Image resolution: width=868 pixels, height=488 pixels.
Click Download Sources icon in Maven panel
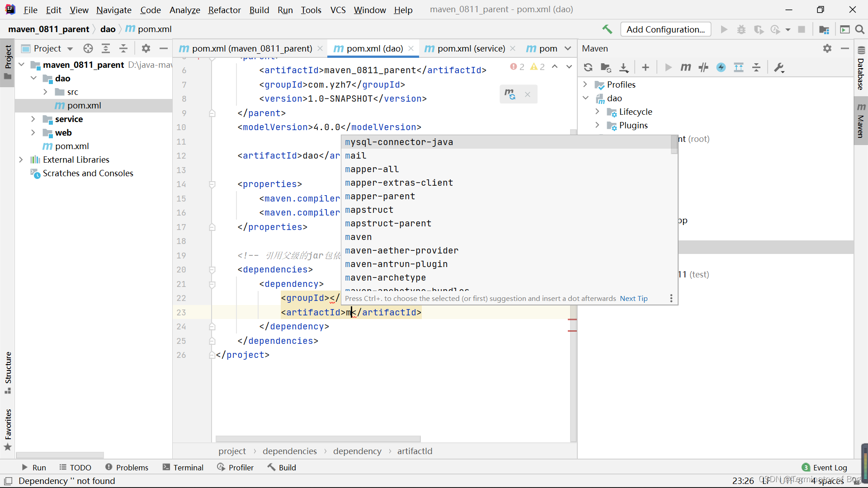[x=624, y=67]
